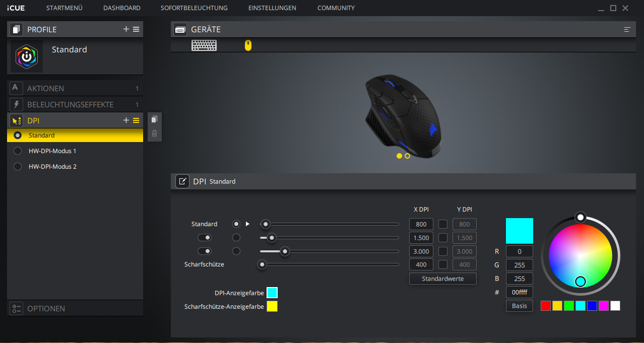Delete the selected DPI preset via trash icon
Screen dimensions: 644x343
tap(155, 133)
